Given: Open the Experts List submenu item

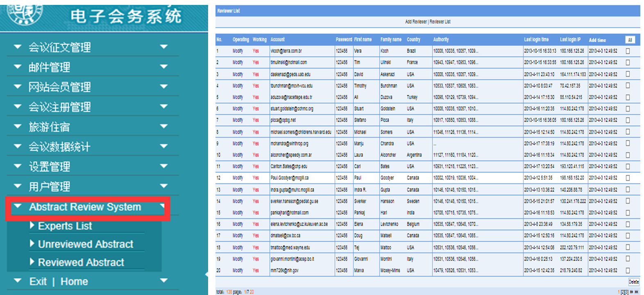Looking at the screenshot, I should pyautogui.click(x=65, y=226).
